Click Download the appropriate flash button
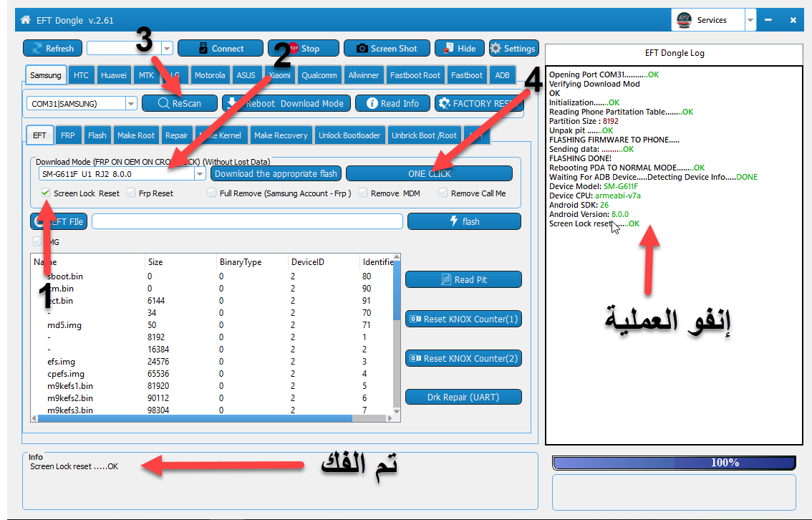This screenshot has width=812, height=520. [276, 173]
